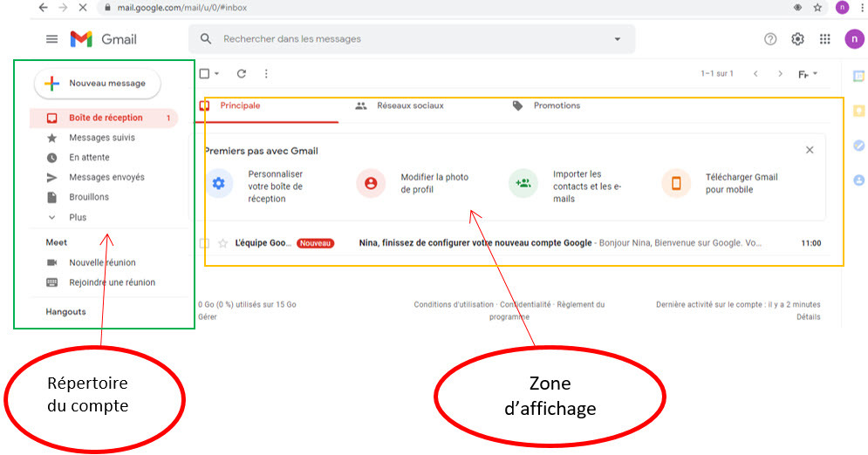This screenshot has height=455, width=868.
Task: Go to older messages arrow
Action: (x=780, y=73)
